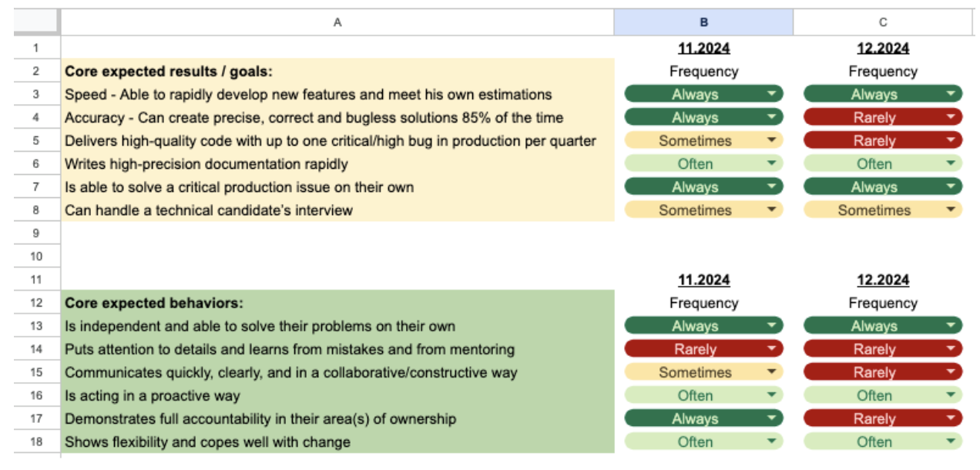Screen dimensions: 980x470
Task: Open the C4 Accuracy 'Rarely' dropdown
Action: point(883,117)
